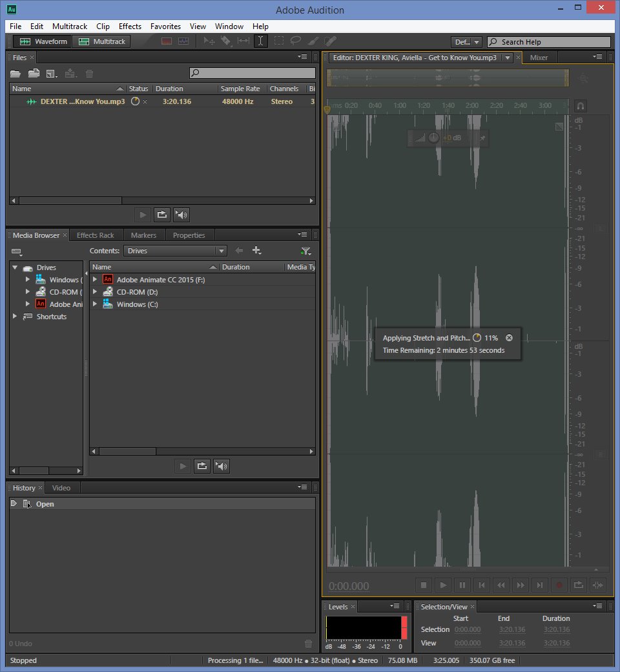620x672 pixels.
Task: Switch to Effects Rack tab
Action: pos(95,235)
